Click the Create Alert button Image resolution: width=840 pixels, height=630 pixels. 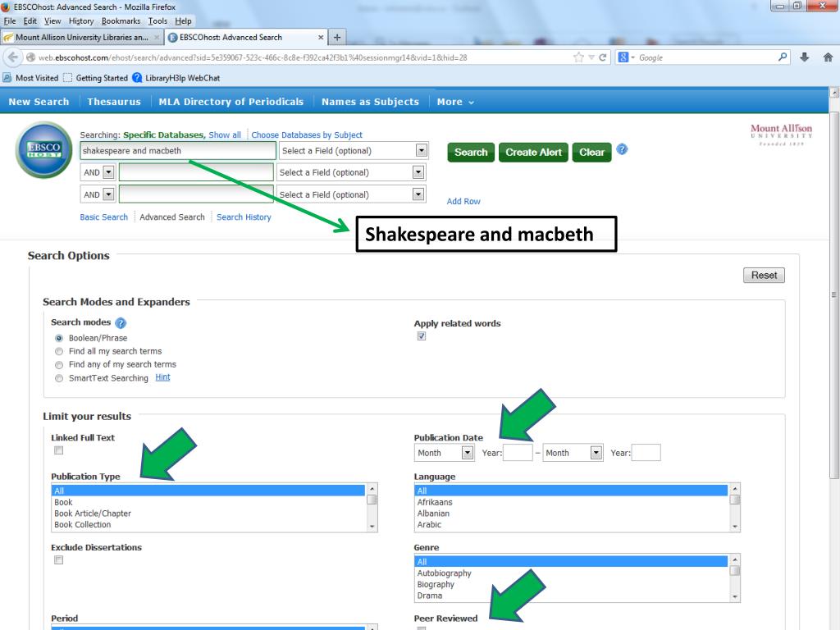point(533,152)
